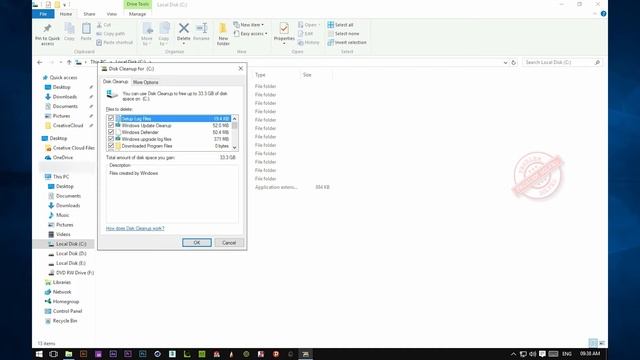Click OK in Disk Cleanup dialog
This screenshot has height=360, width=640.
point(197,242)
